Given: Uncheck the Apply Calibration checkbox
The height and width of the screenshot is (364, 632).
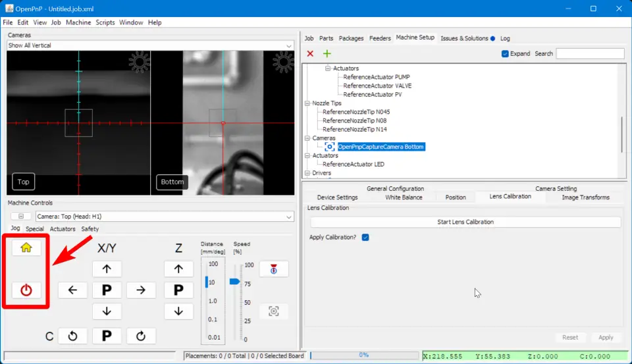Looking at the screenshot, I should coord(365,237).
